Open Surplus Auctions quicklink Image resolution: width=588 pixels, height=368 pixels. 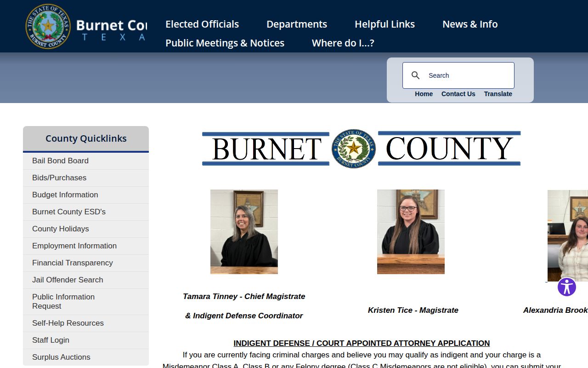86,357
